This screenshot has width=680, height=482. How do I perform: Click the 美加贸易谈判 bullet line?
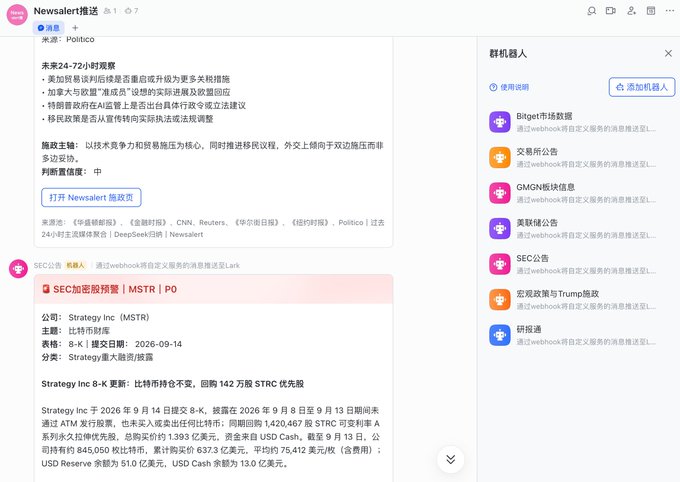136,79
